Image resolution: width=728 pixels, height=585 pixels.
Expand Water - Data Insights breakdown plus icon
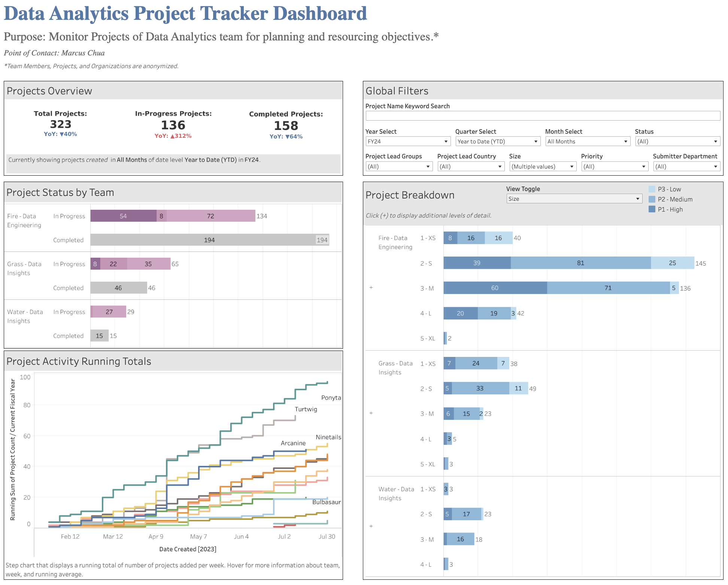click(371, 526)
